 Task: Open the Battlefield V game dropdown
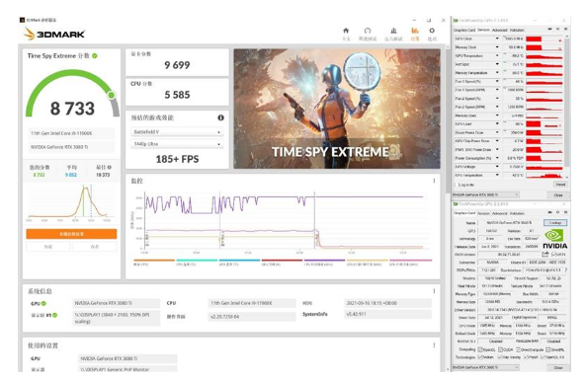(177, 132)
